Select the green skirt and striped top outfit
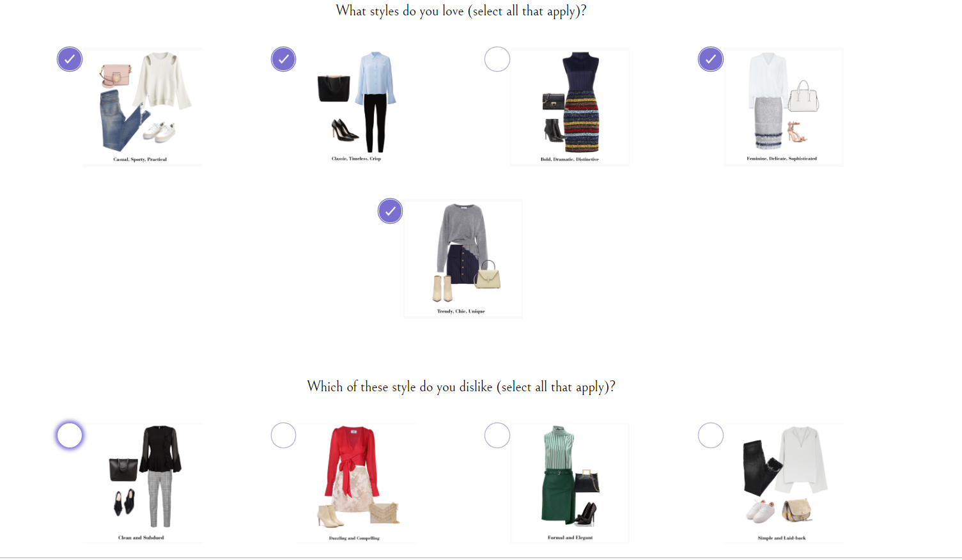 (x=570, y=483)
